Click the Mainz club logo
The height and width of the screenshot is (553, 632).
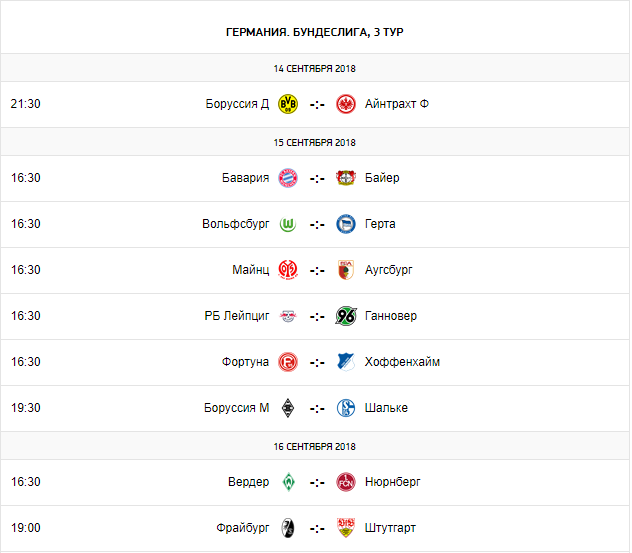pos(288,270)
